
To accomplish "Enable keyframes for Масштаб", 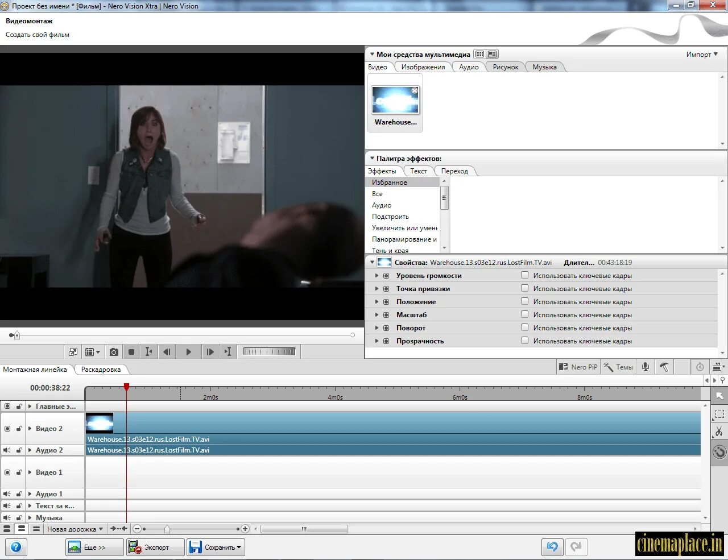I will pyautogui.click(x=524, y=314).
